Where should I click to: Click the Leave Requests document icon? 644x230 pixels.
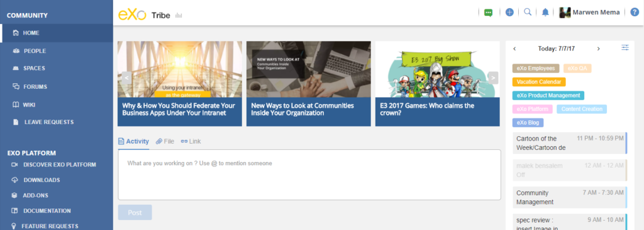pos(16,122)
